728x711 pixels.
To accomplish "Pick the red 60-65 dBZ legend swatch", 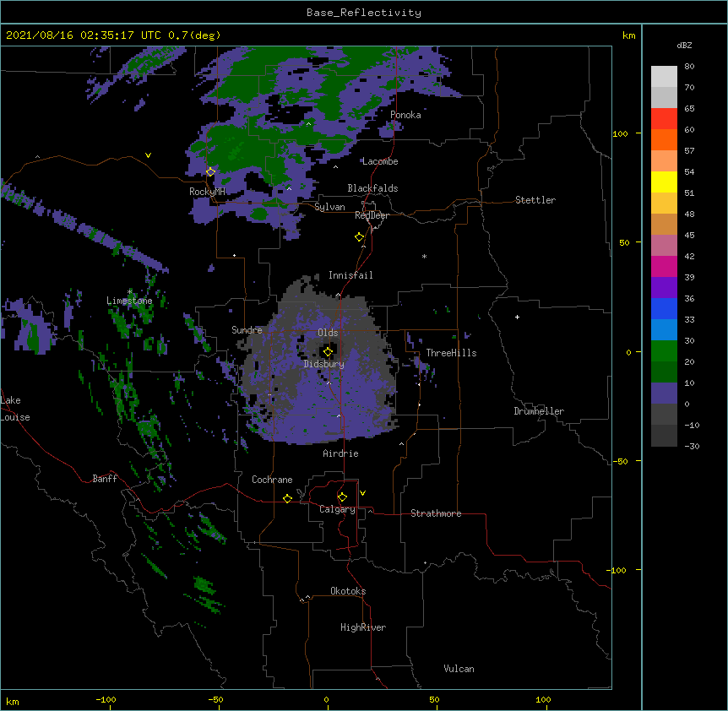I will tap(664, 118).
